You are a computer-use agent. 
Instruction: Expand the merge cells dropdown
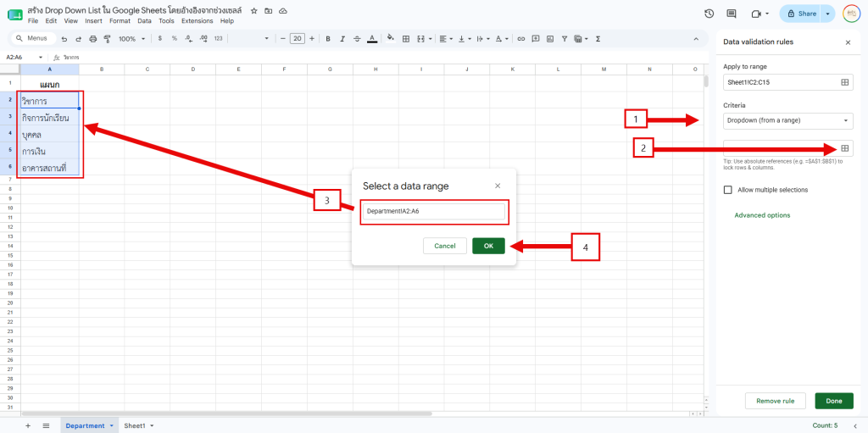(x=430, y=39)
